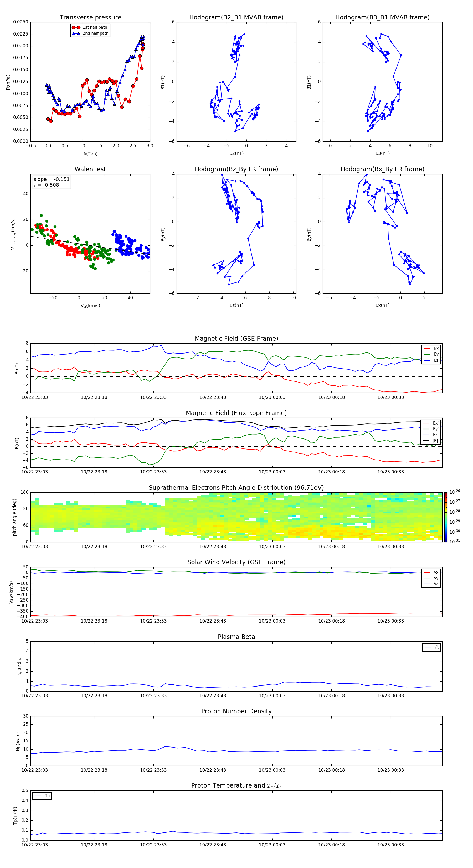
Task: Click the Bx' legend entry in Flux Rope panel
Action: pyautogui.click(x=431, y=423)
